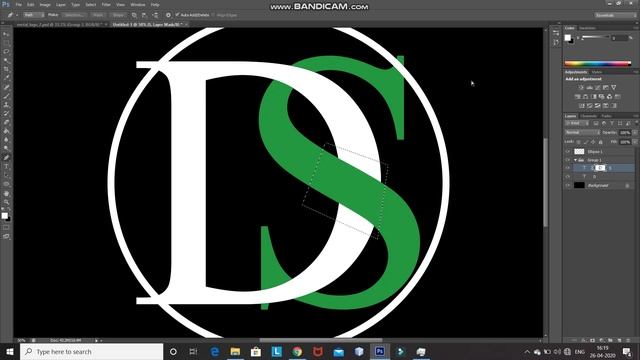Open path arrangement options
Viewport: 640px width, 360px height.
coord(155,15)
